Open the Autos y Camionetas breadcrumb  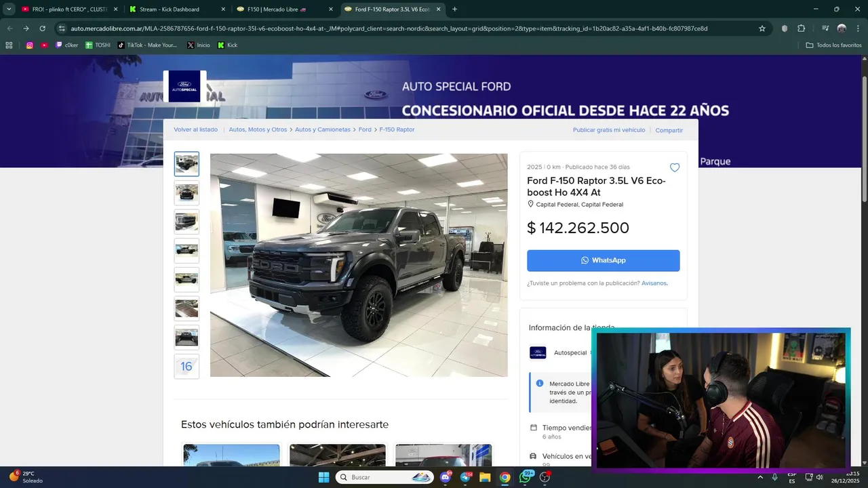pos(323,129)
